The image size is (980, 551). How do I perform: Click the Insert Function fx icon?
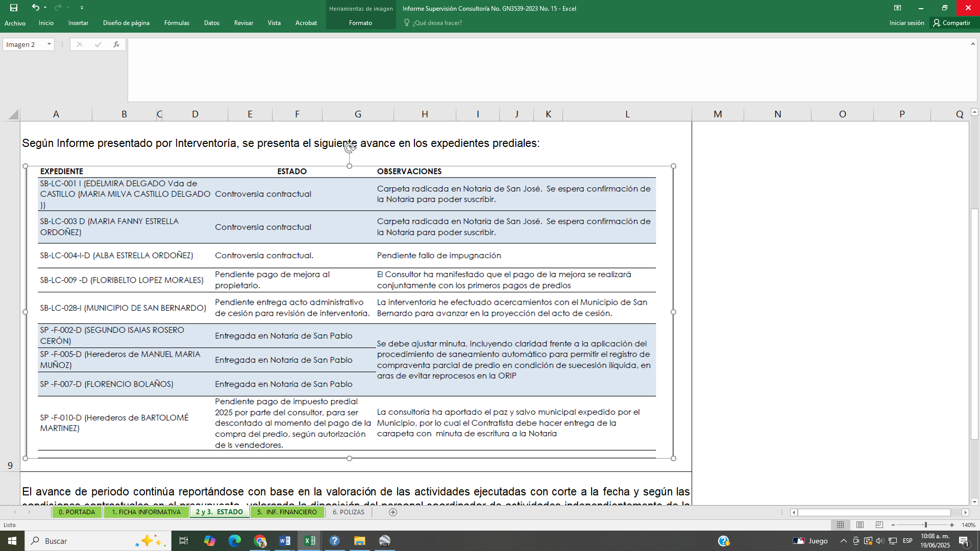116,44
